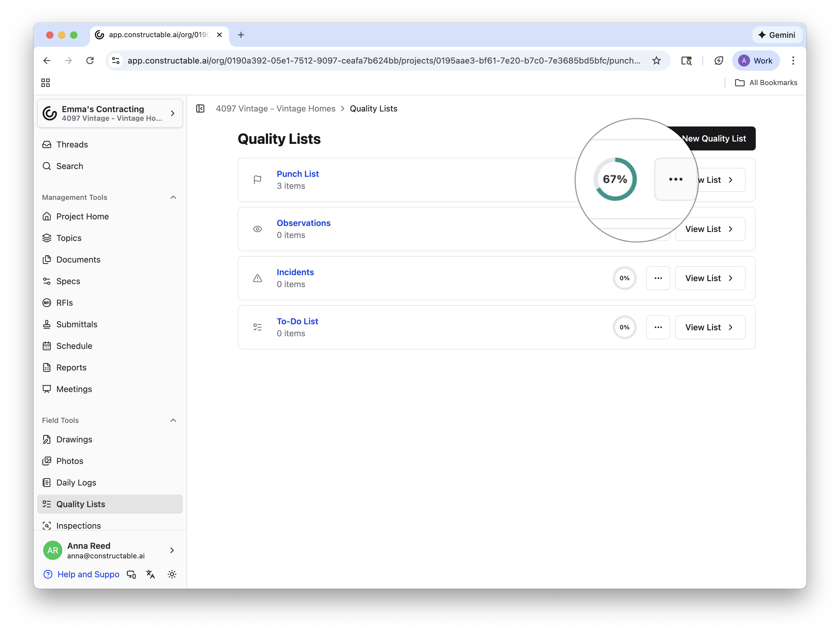
Task: Toggle the sidebar collapse icon
Action: coord(200,108)
